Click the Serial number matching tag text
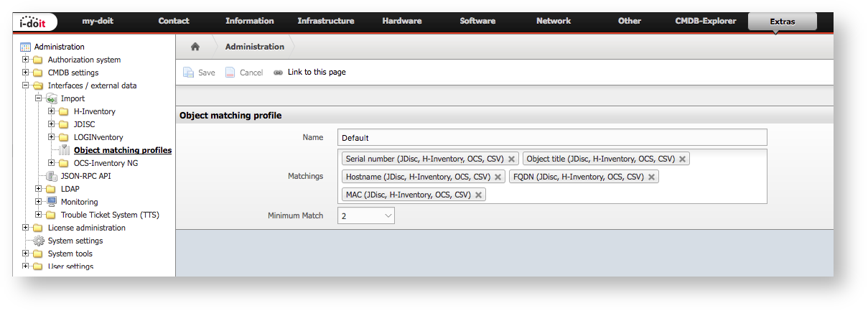 (424, 159)
